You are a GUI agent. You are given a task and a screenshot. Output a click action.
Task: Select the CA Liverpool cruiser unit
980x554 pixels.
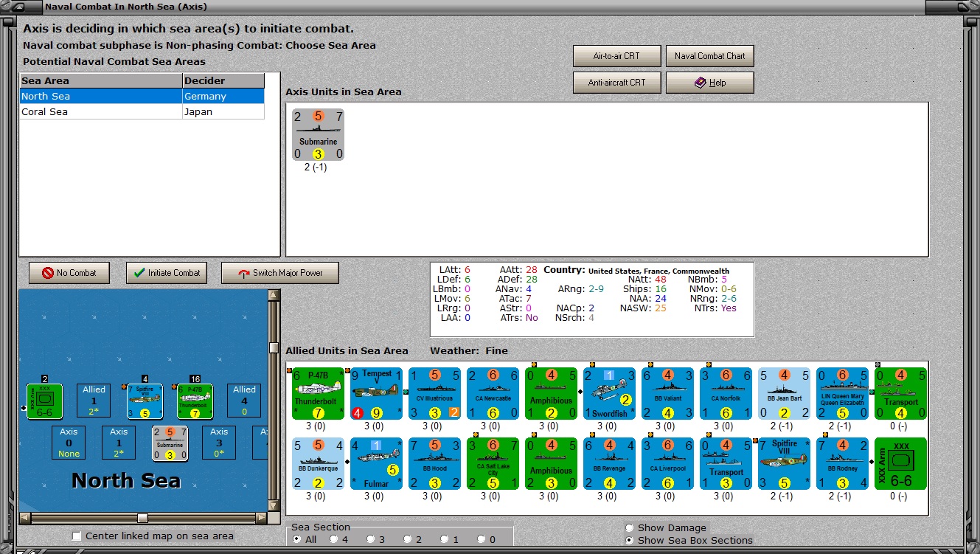[668, 463]
